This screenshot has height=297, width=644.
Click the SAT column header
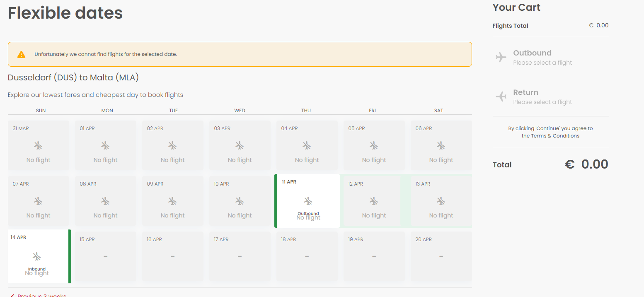click(x=438, y=111)
